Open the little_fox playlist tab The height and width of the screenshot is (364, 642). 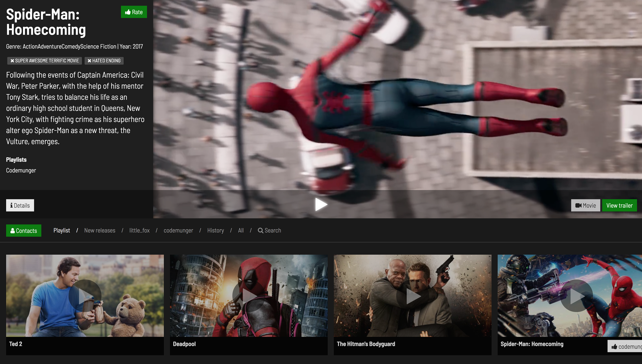coord(139,230)
